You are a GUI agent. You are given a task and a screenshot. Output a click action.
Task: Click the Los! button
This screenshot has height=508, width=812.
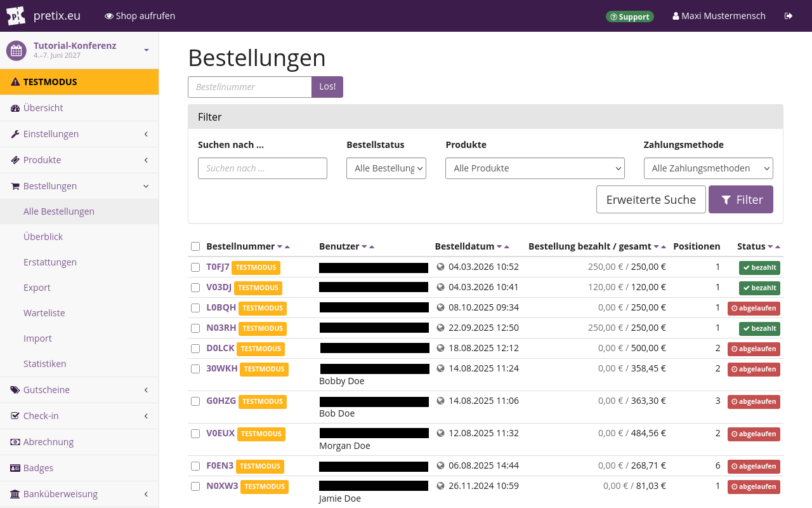click(x=327, y=87)
